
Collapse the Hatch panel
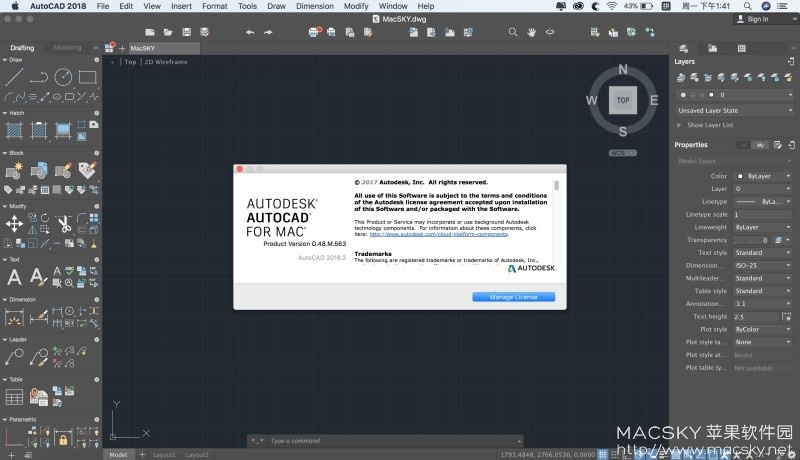coord(5,113)
